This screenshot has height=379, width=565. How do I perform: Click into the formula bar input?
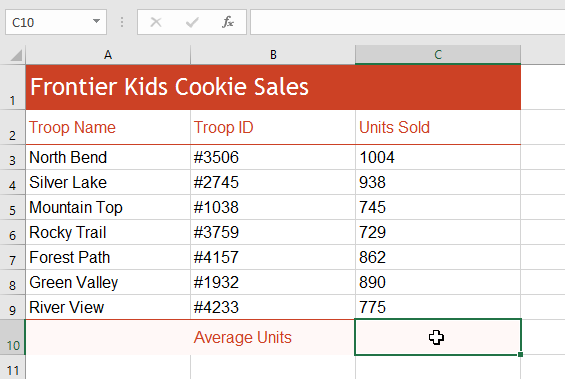coord(408,22)
